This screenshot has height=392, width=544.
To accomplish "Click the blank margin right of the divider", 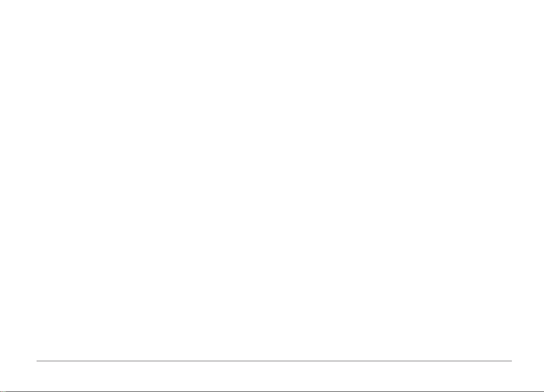I will tap(528, 361).
